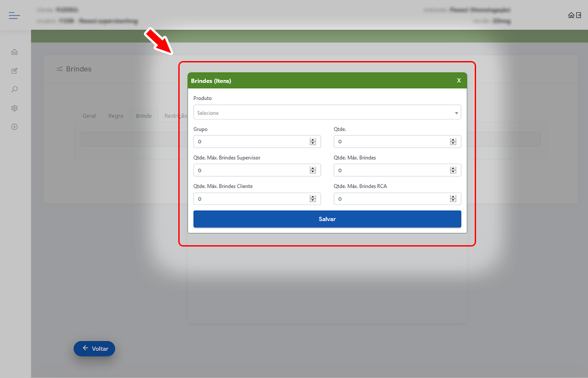This screenshot has height=378, width=588.
Task: Increase Qtde. Máx. Brindes with up arrow
Action: point(453,169)
